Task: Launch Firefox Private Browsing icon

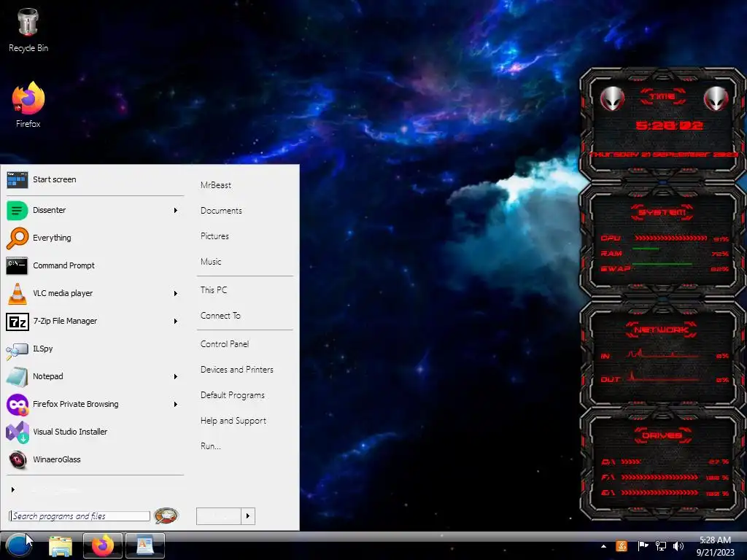Action: pyautogui.click(x=18, y=404)
